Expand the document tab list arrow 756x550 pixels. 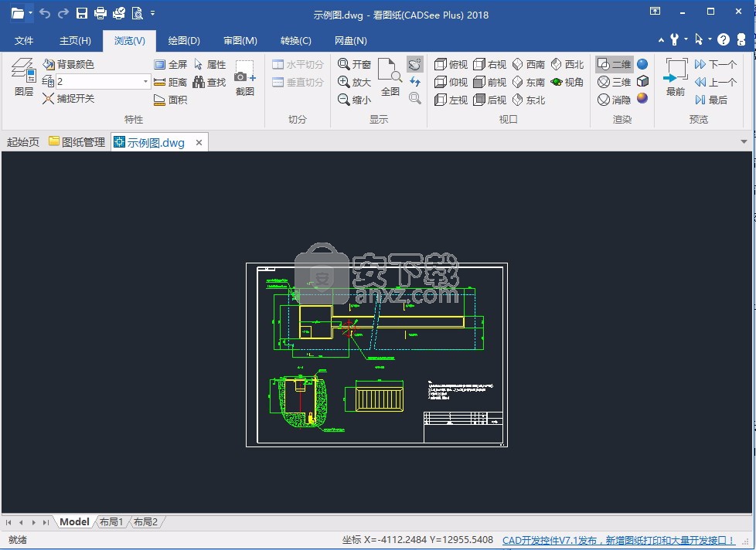[x=744, y=141]
